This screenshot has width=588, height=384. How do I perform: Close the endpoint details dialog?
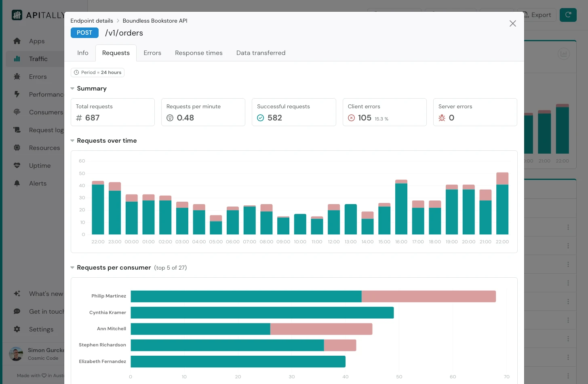coord(512,23)
